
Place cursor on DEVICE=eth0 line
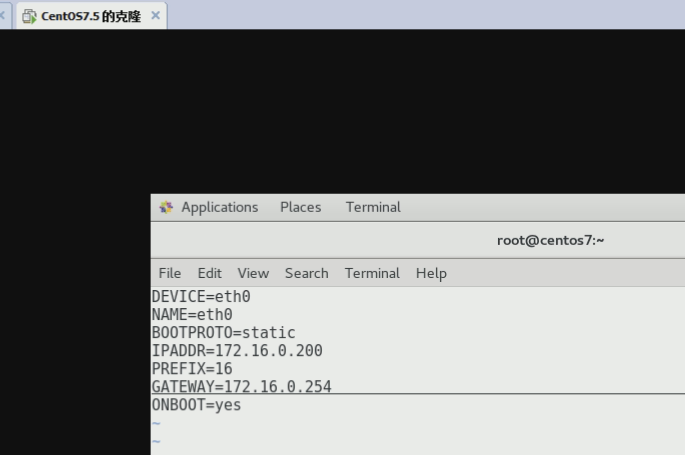[201, 296]
